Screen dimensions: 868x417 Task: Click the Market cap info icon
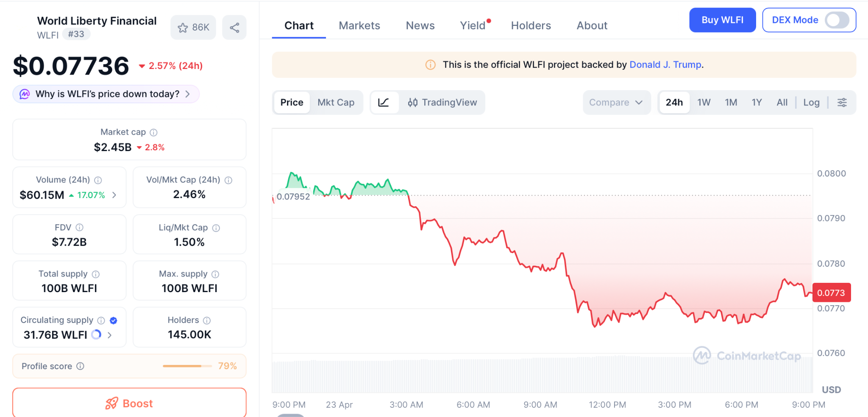tap(154, 133)
